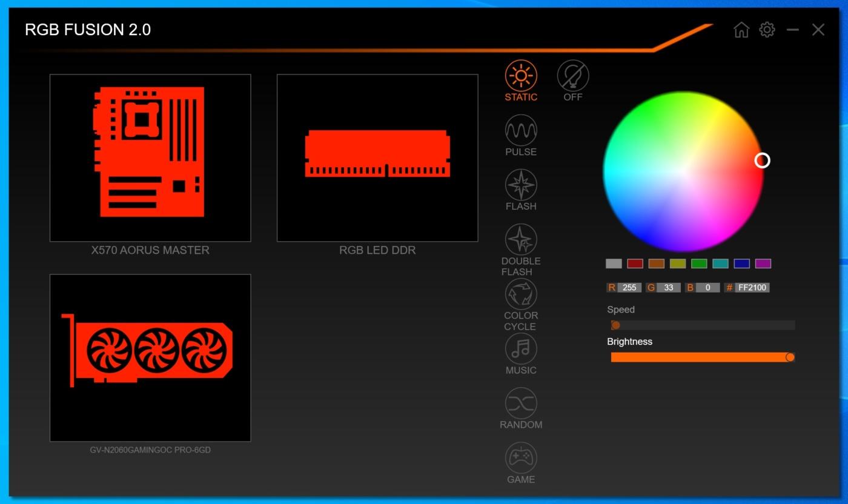Pick the Random lighting effect
The width and height of the screenshot is (848, 504).
pos(521,403)
